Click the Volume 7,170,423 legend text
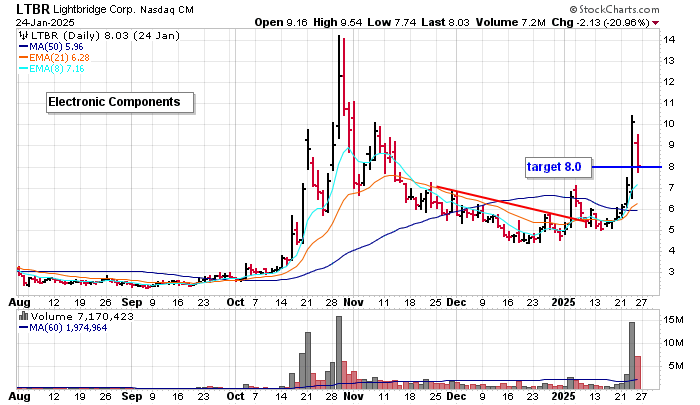700x405 pixels. [x=82, y=317]
